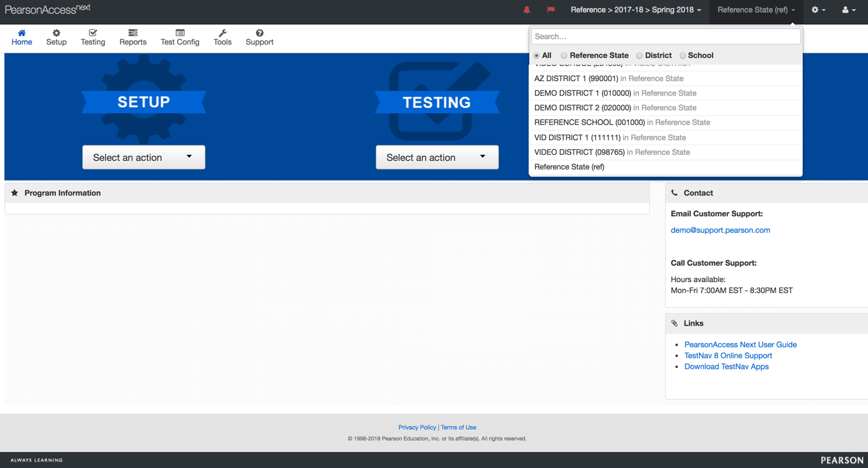868x468 pixels.
Task: Select the Reference State radio filter
Action: pyautogui.click(x=564, y=55)
